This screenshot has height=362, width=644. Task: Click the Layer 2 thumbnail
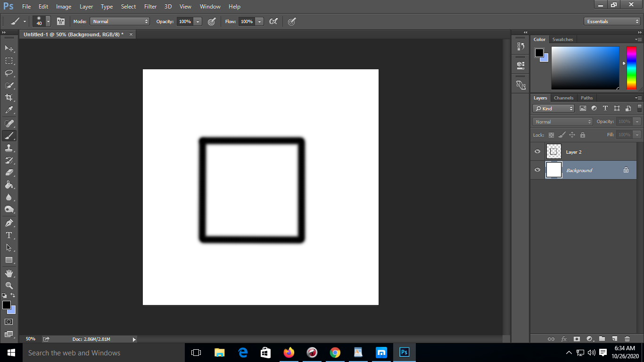pos(554,152)
